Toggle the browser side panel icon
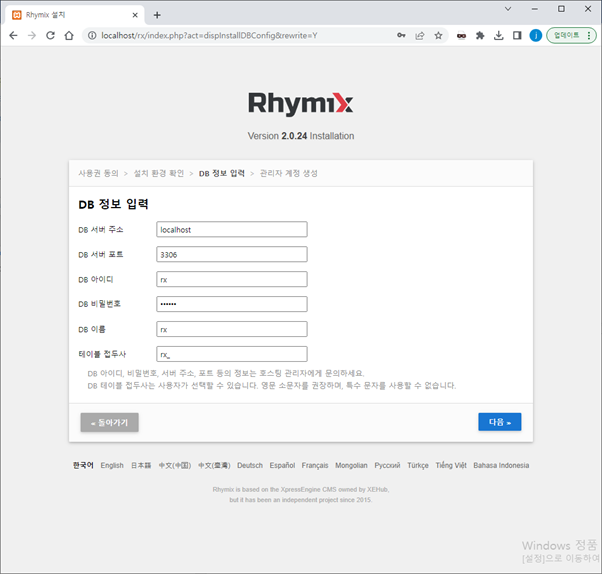 coord(517,36)
